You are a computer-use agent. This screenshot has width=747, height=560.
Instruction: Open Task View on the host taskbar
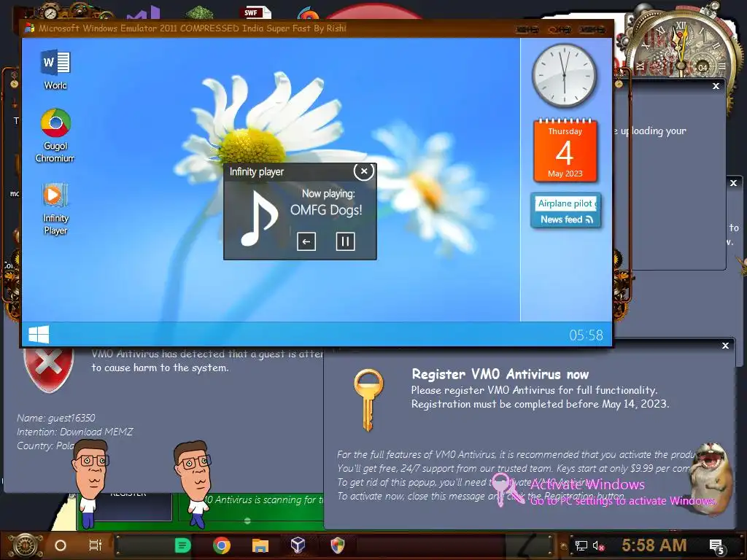click(96, 545)
